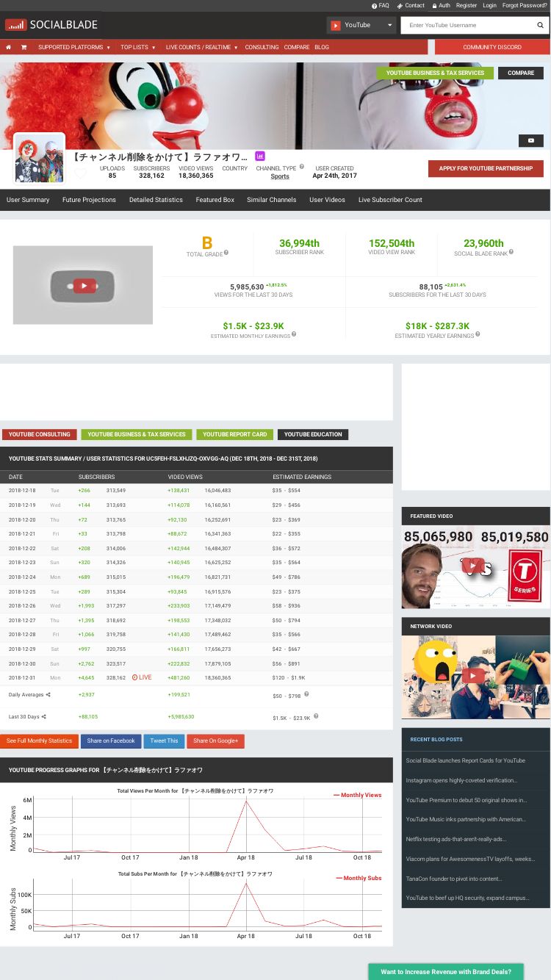Open the shopping cart icon in navbar

pos(24,47)
